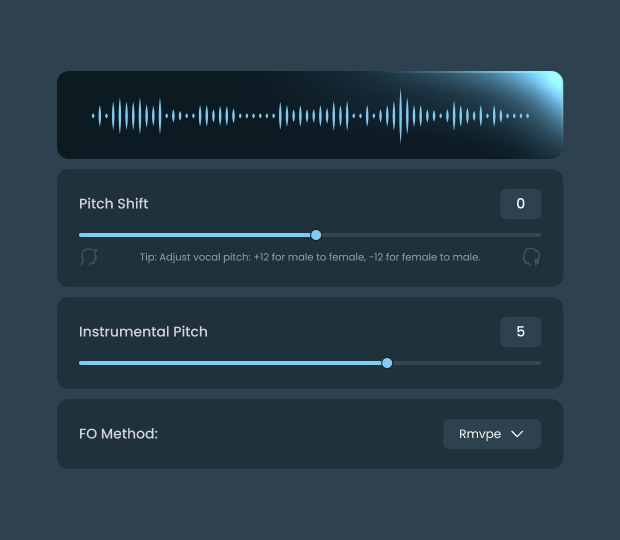This screenshot has height=540, width=620.
Task: Click the male head profile icon
Action: point(89,257)
